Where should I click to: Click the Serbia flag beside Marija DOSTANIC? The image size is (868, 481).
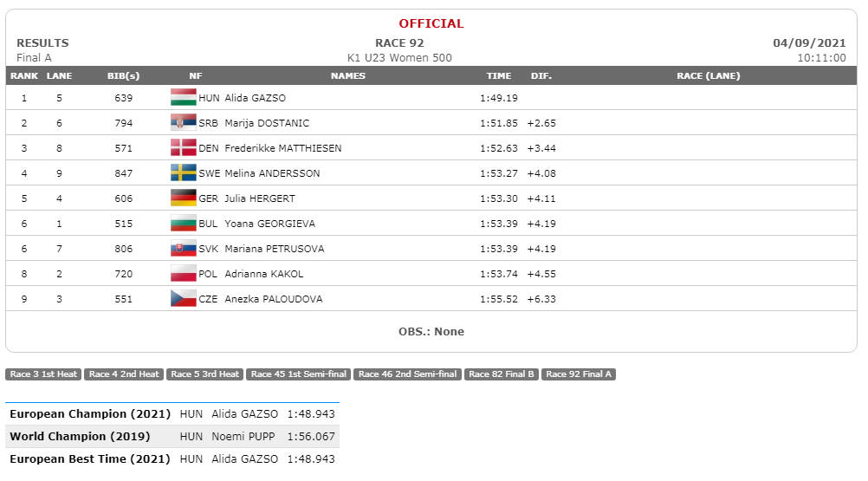[x=184, y=122]
